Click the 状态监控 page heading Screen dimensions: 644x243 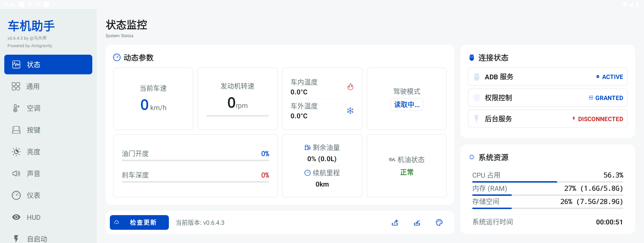point(127,25)
